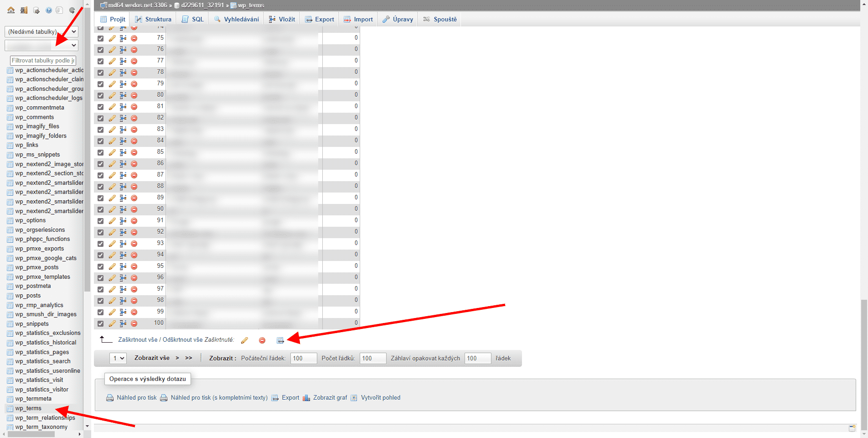
Task: Delete checked rows with the bottom red icon
Action: tap(262, 340)
